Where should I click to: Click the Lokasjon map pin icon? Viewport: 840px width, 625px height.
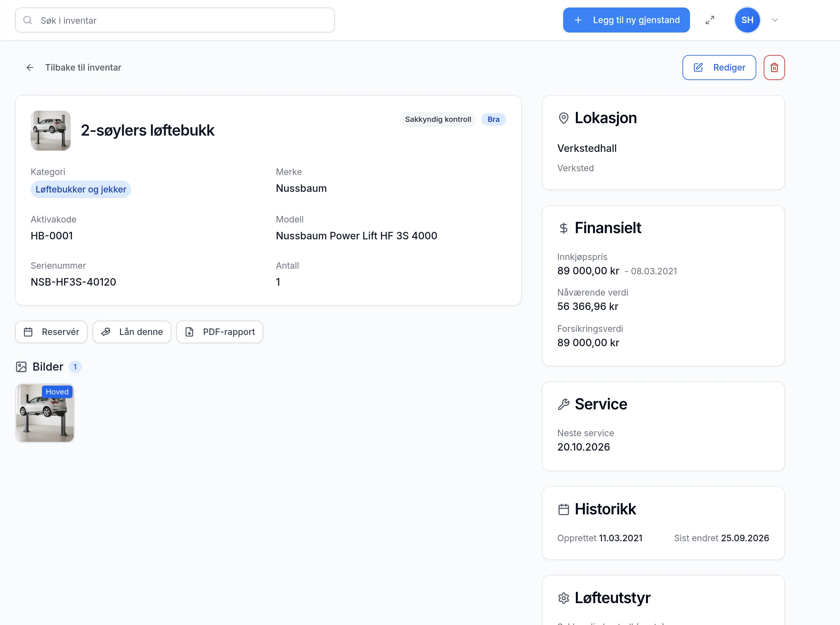click(563, 118)
